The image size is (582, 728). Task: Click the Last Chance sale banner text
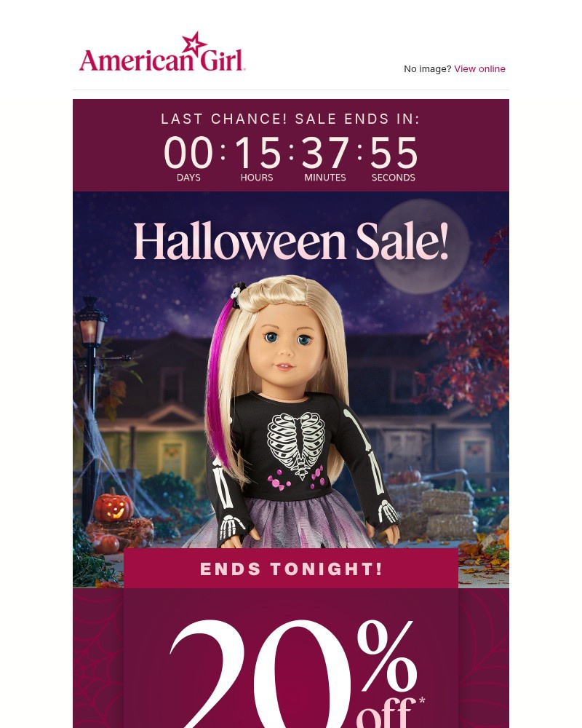tap(290, 119)
